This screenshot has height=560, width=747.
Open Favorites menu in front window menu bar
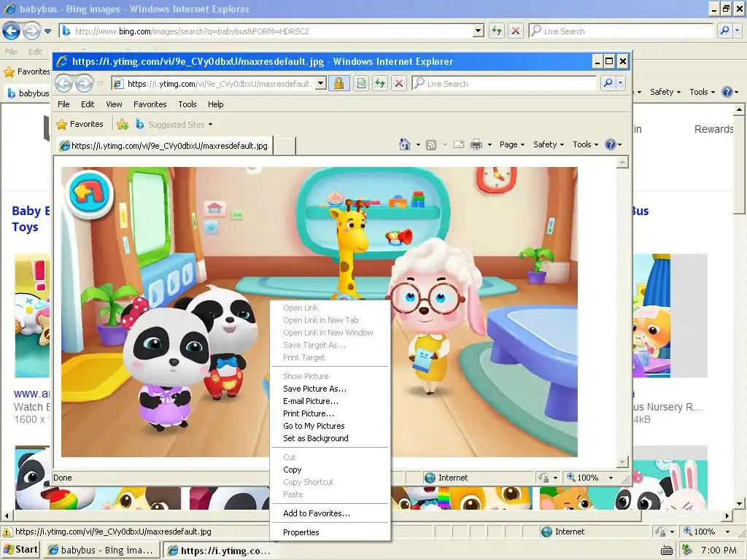[x=150, y=104]
